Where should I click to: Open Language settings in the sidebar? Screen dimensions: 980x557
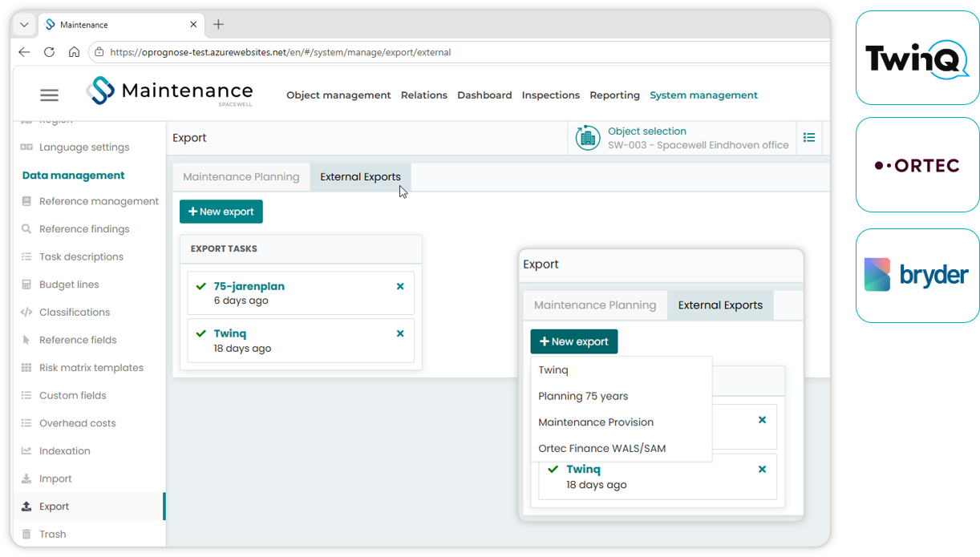pyautogui.click(x=84, y=147)
